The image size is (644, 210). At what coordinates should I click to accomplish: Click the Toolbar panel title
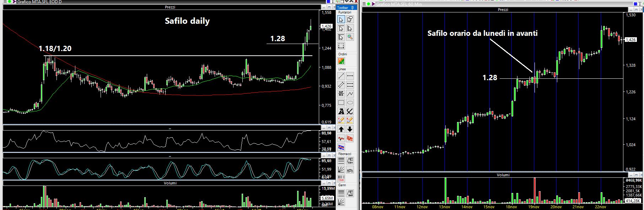(343, 7)
